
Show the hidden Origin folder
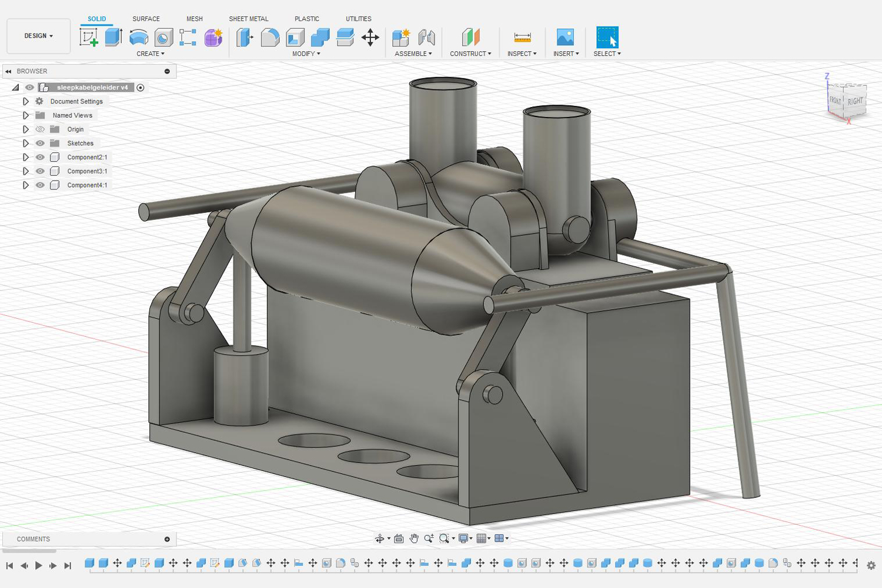pyautogui.click(x=40, y=129)
